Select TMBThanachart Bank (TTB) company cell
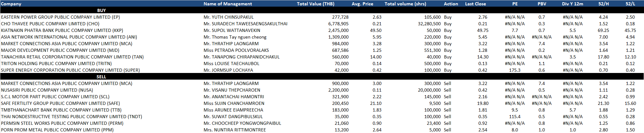The height and width of the screenshot is (133, 644). pyautogui.click(x=61, y=110)
